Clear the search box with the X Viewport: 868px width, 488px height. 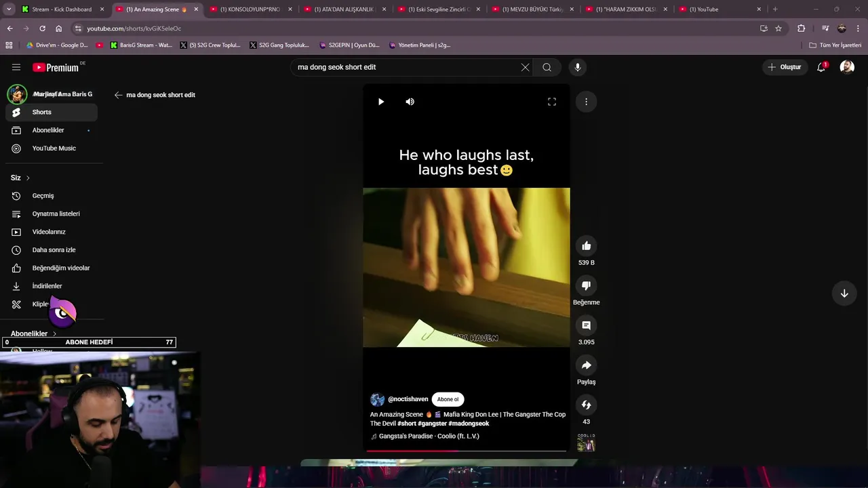(x=525, y=67)
